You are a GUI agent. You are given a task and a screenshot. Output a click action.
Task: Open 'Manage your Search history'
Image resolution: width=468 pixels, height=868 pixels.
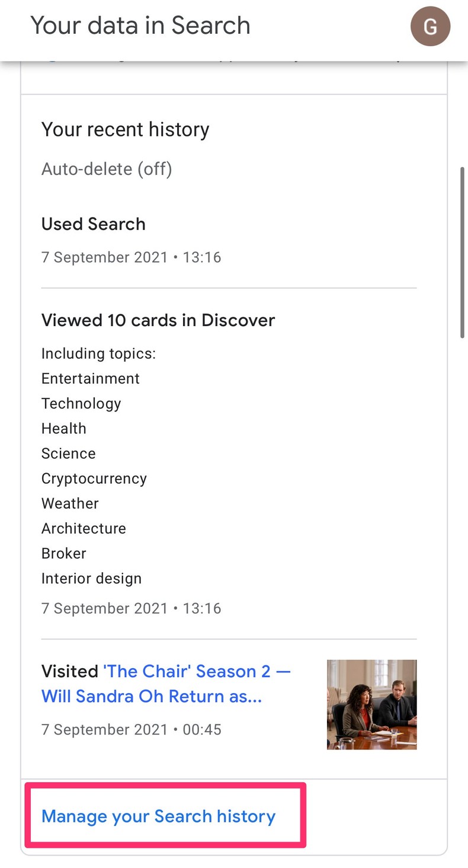pos(158,816)
